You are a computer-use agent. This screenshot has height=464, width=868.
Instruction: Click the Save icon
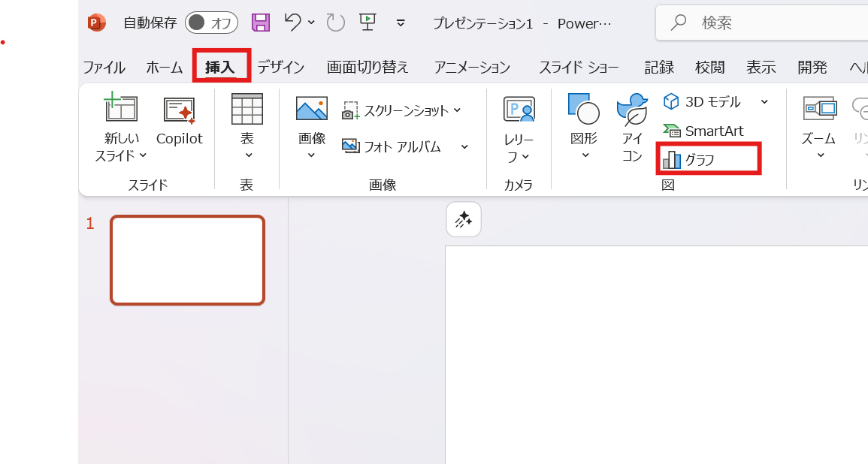tap(261, 23)
